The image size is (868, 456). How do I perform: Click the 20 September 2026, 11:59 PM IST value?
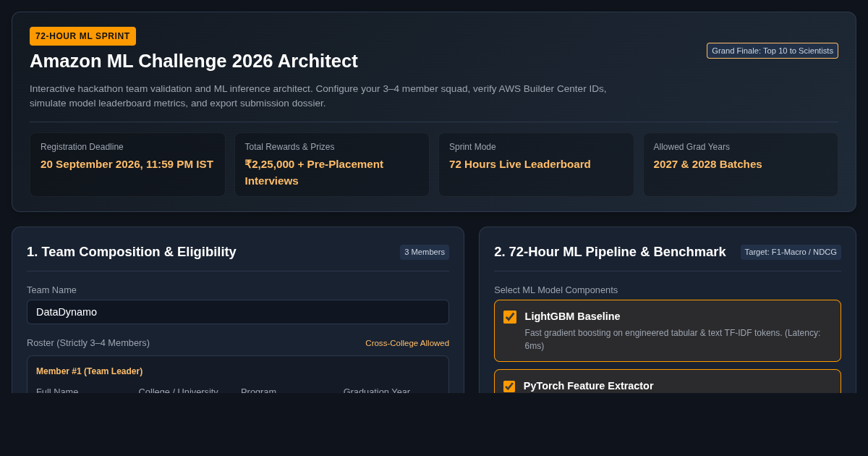(127, 164)
